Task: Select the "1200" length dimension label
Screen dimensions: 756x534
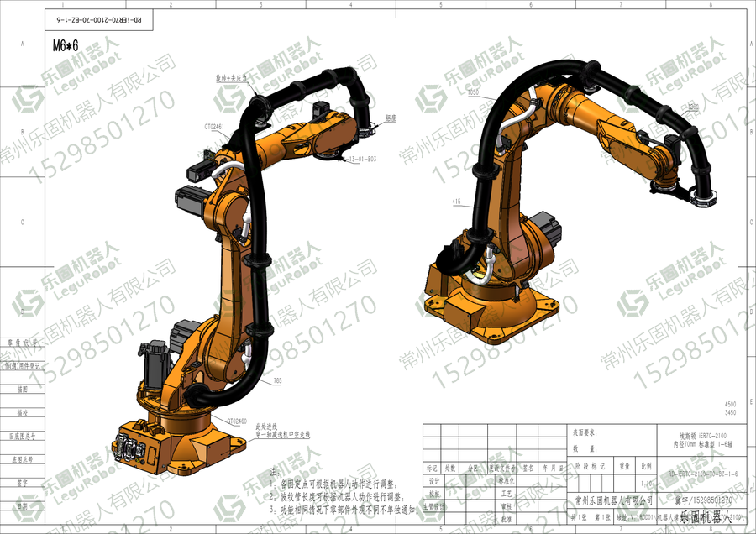Action: click(x=693, y=107)
